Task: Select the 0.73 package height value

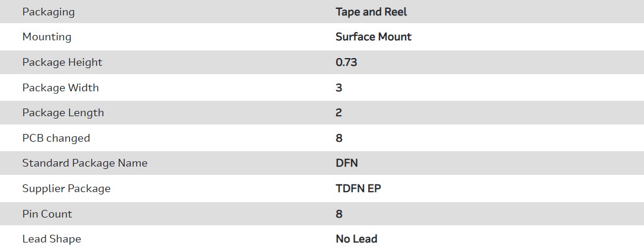Action: pyautogui.click(x=346, y=62)
